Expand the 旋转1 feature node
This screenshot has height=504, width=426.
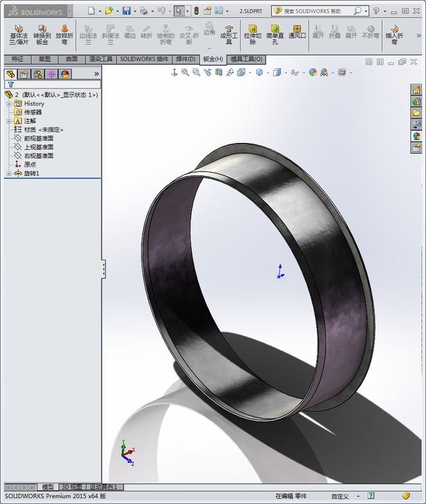pyautogui.click(x=9, y=174)
